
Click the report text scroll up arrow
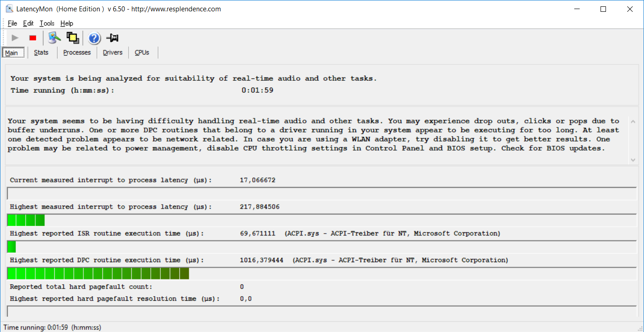633,121
